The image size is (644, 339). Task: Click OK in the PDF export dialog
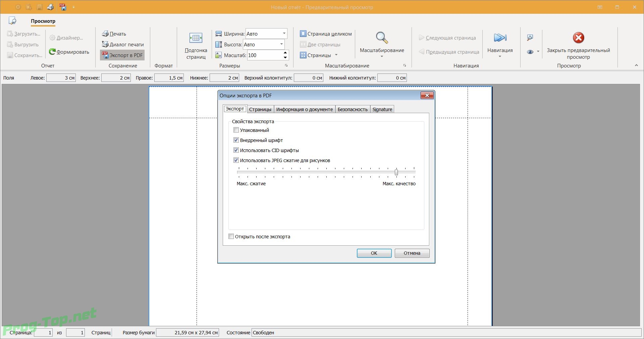(x=374, y=253)
